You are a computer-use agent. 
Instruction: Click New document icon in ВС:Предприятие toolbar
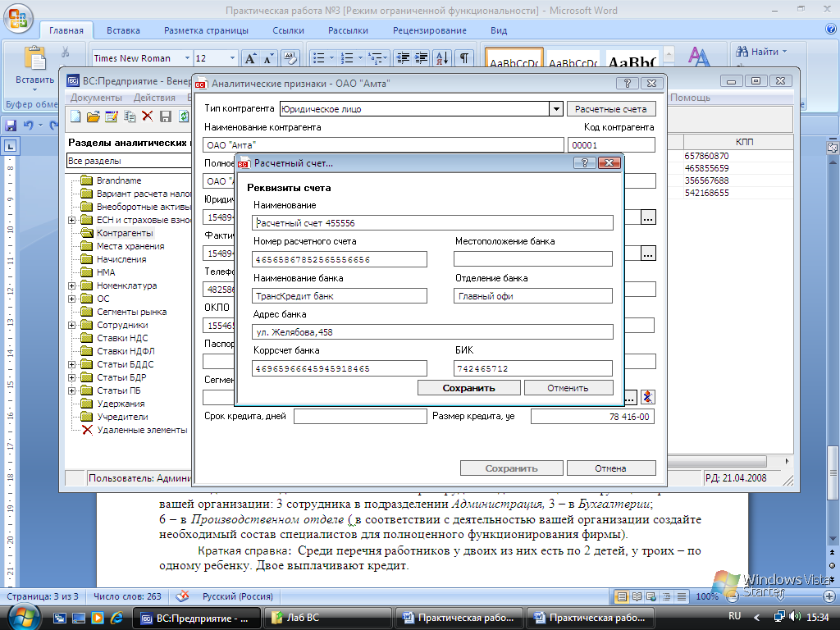[x=75, y=116]
